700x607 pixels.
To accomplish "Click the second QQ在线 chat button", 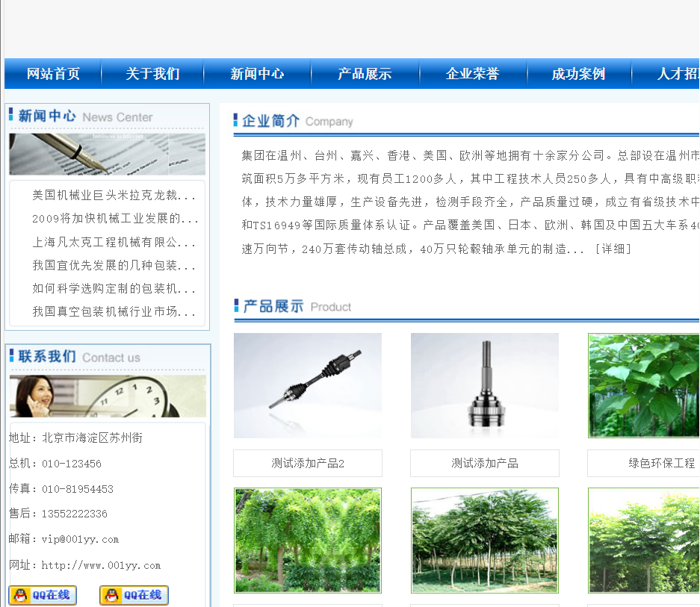I will pos(134,595).
